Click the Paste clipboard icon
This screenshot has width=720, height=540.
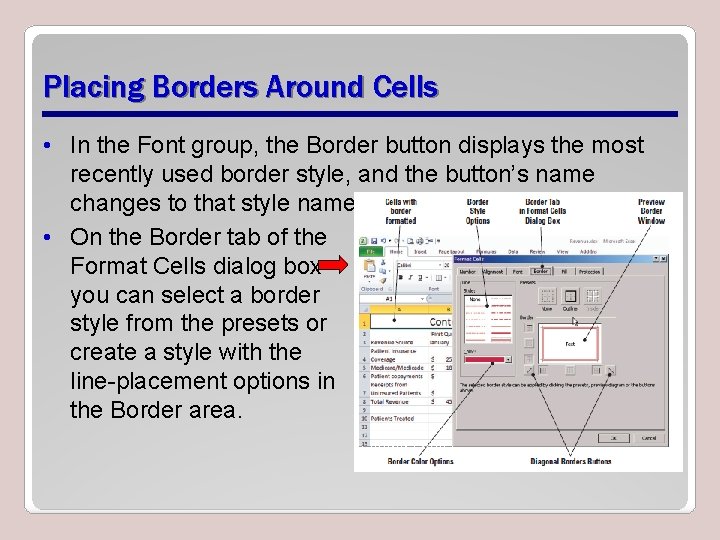[x=369, y=266]
